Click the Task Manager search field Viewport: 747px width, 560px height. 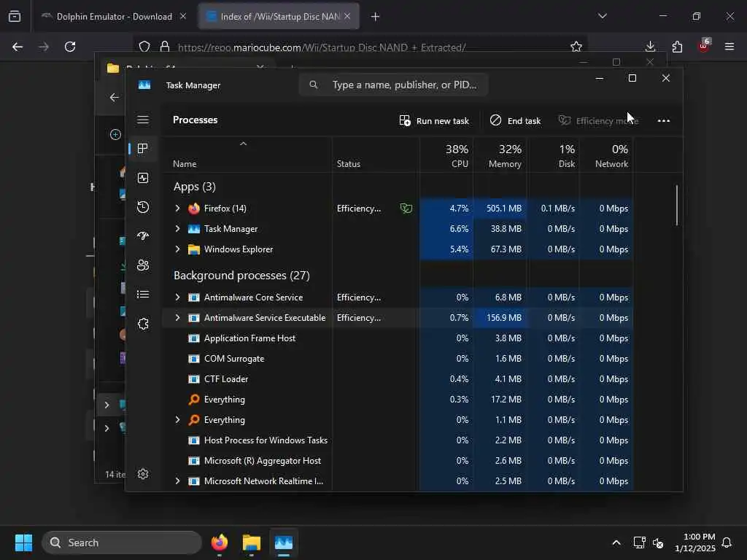click(x=393, y=85)
